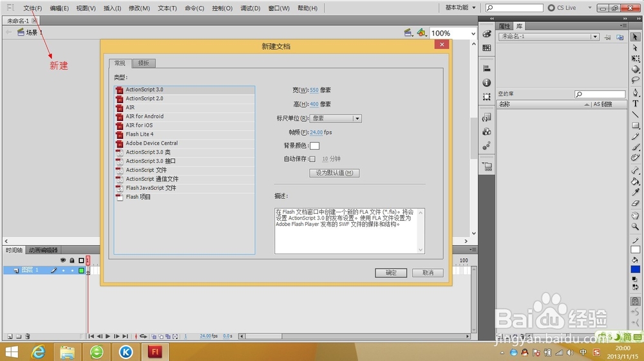Click the delete layer trash icon
The image size is (644, 361).
tap(28, 337)
